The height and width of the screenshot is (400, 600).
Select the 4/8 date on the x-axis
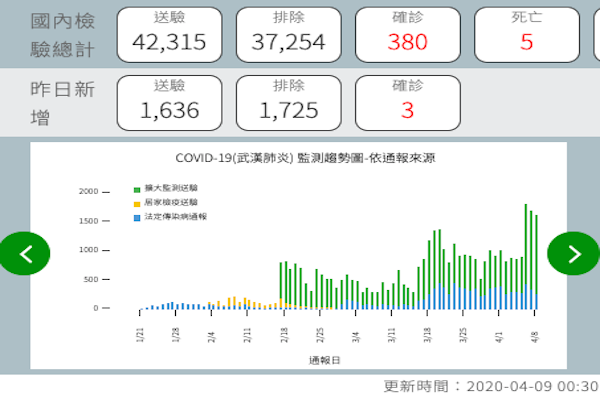(x=536, y=331)
